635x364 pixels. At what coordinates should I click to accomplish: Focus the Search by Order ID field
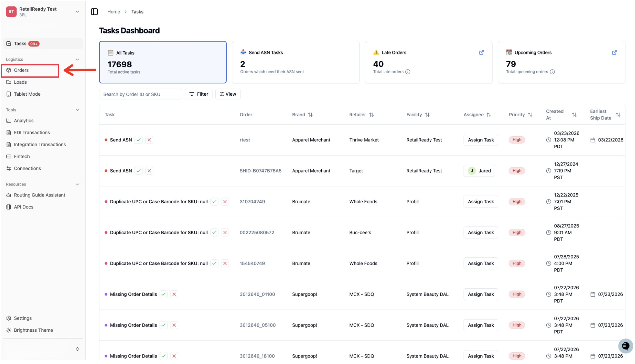141,94
